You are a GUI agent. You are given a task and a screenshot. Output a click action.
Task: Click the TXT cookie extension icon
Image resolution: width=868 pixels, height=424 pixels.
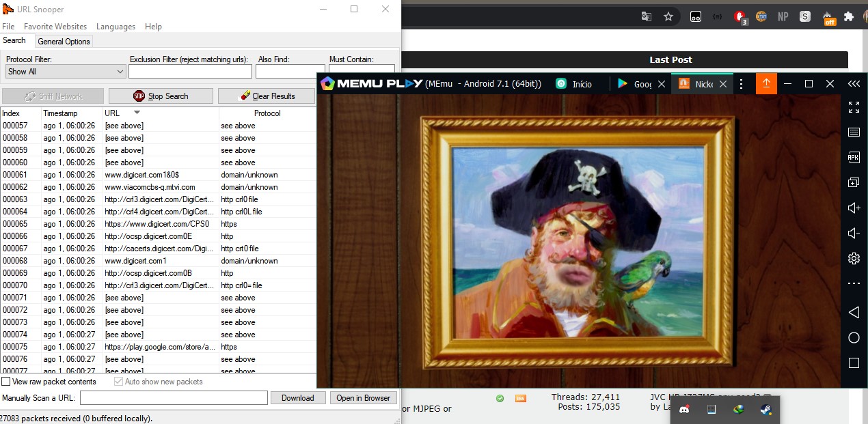761,16
